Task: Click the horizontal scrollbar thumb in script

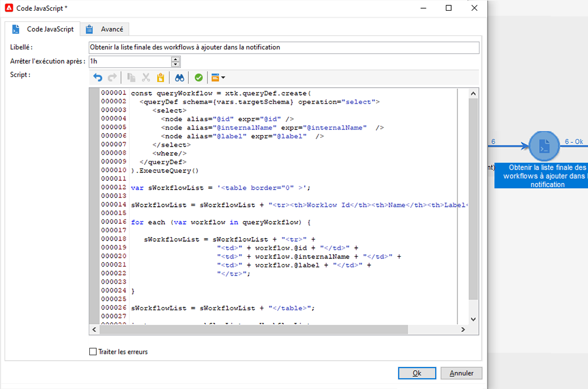Action: pyautogui.click(x=253, y=330)
